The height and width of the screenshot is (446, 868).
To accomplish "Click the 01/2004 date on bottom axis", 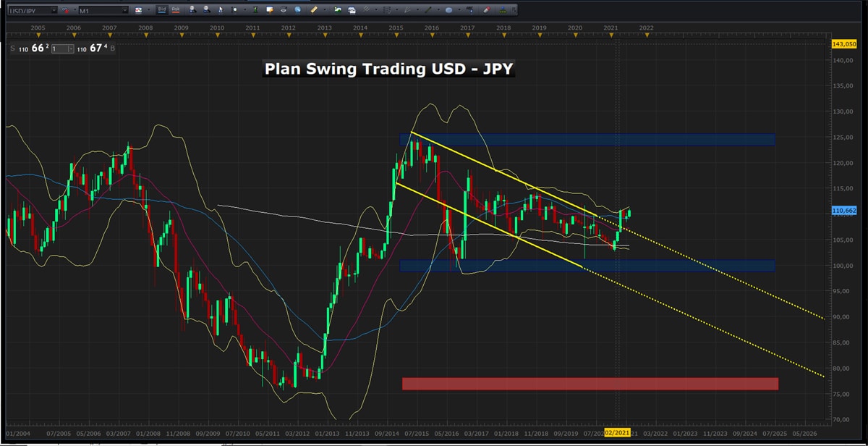I will click(x=18, y=432).
